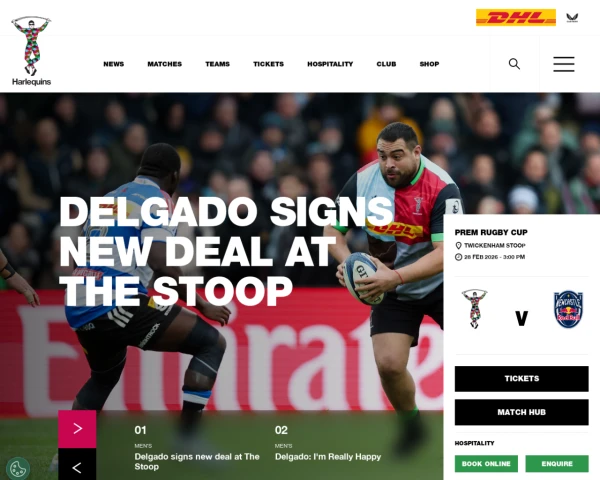This screenshot has width=600, height=480.
Task: Expand the Hospitality navigation menu
Action: [330, 64]
